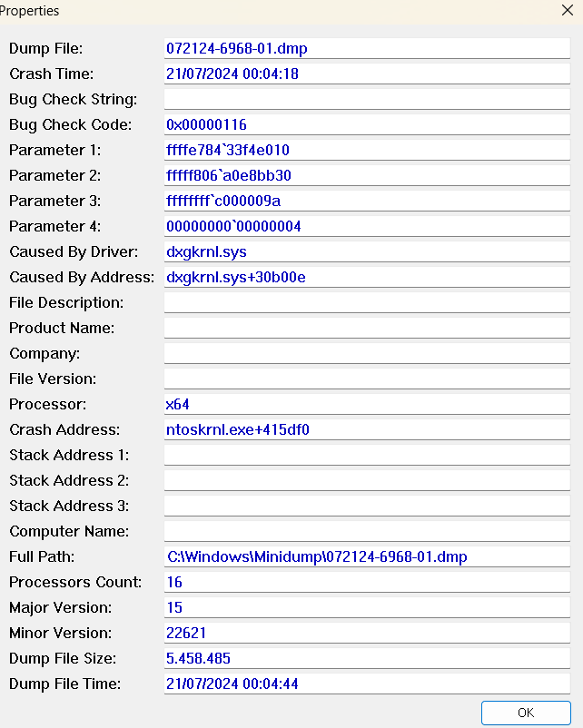Click into the Crash Time field
The width and height of the screenshot is (583, 728).
(367, 74)
